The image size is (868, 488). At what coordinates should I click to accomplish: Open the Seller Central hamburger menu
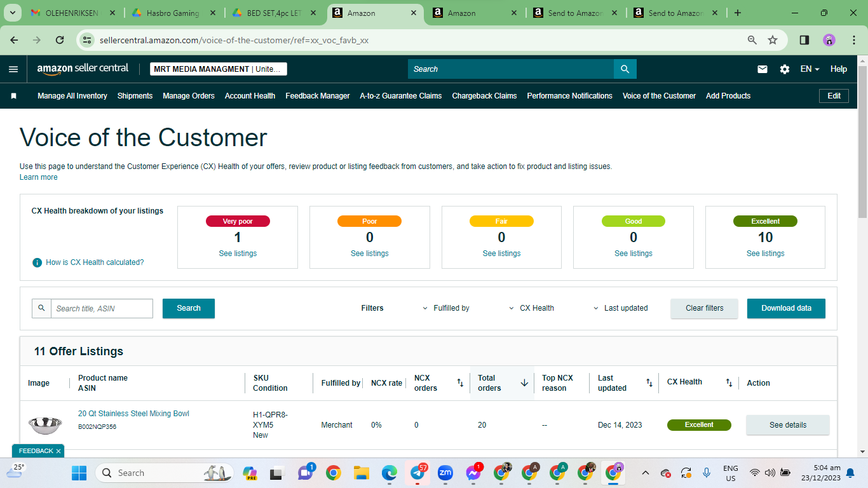[13, 69]
